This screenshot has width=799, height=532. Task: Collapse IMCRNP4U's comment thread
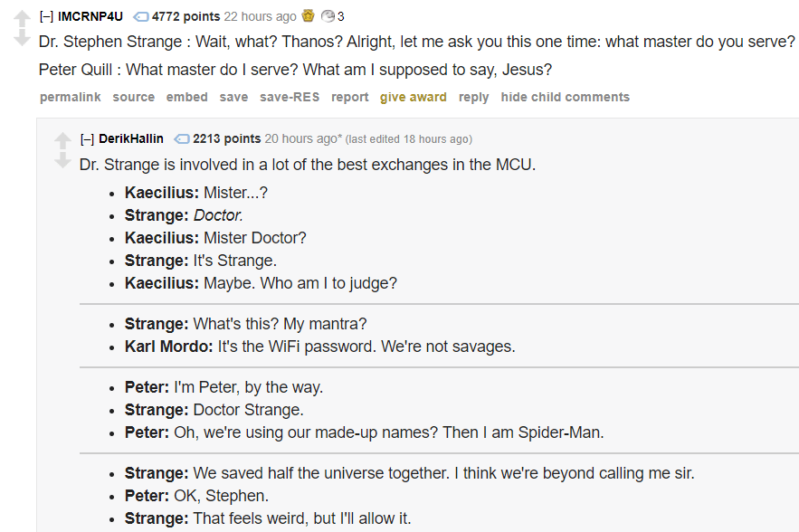coord(46,15)
